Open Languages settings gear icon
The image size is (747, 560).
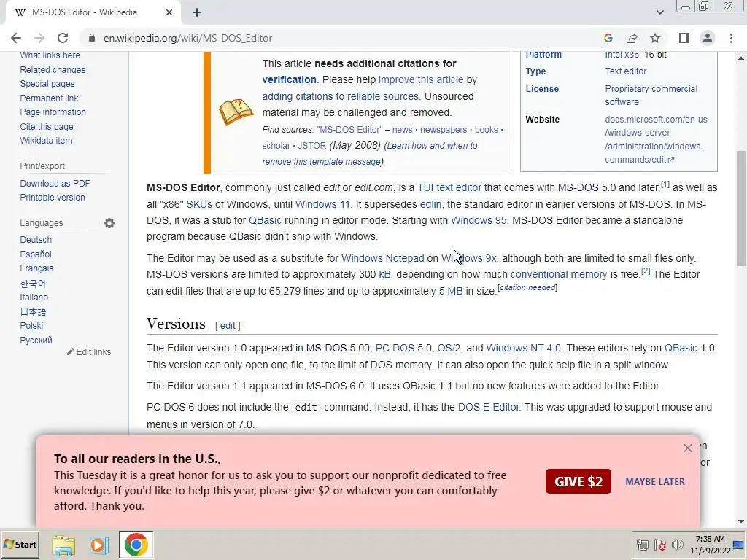pos(109,223)
